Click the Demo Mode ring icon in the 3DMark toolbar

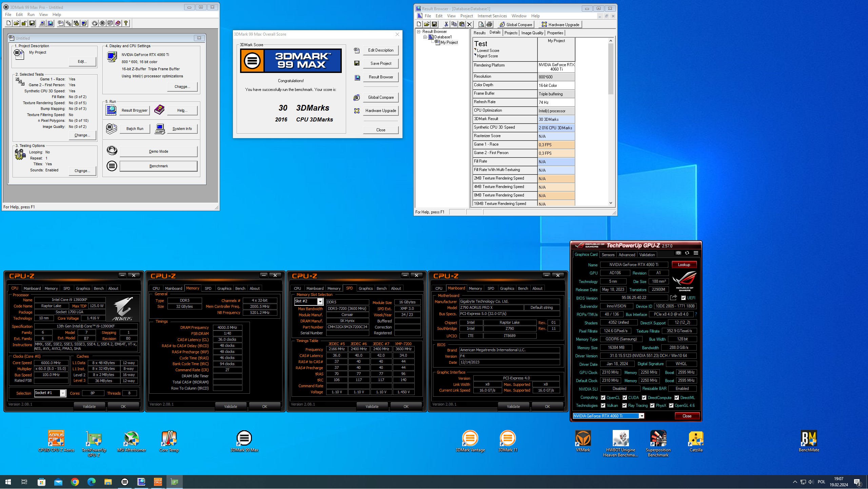coord(95,23)
